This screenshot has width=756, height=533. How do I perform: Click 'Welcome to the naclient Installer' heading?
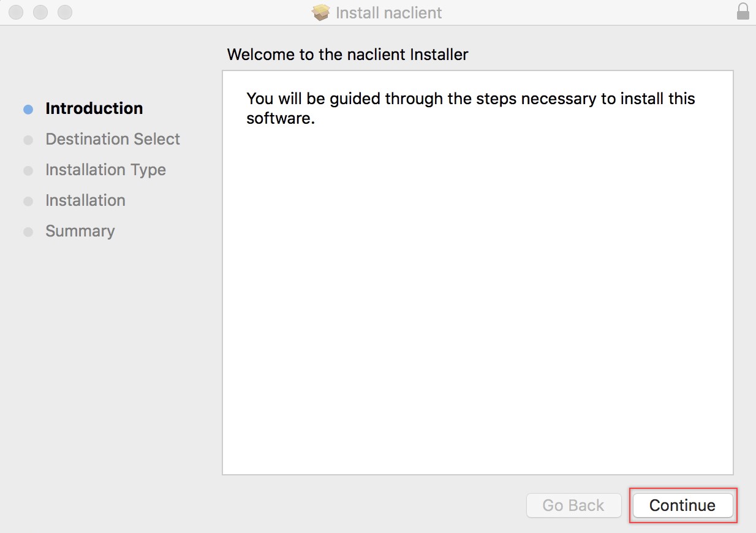347,55
